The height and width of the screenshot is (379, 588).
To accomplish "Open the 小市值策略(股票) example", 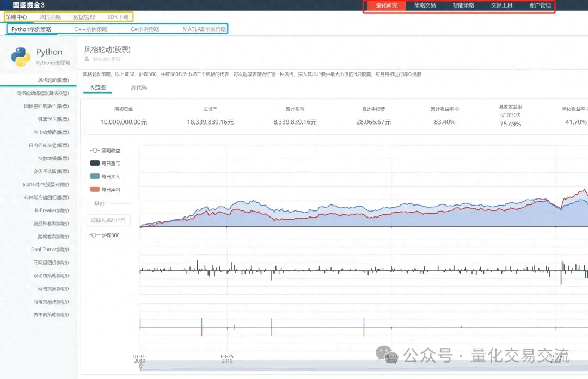I will [x=51, y=132].
